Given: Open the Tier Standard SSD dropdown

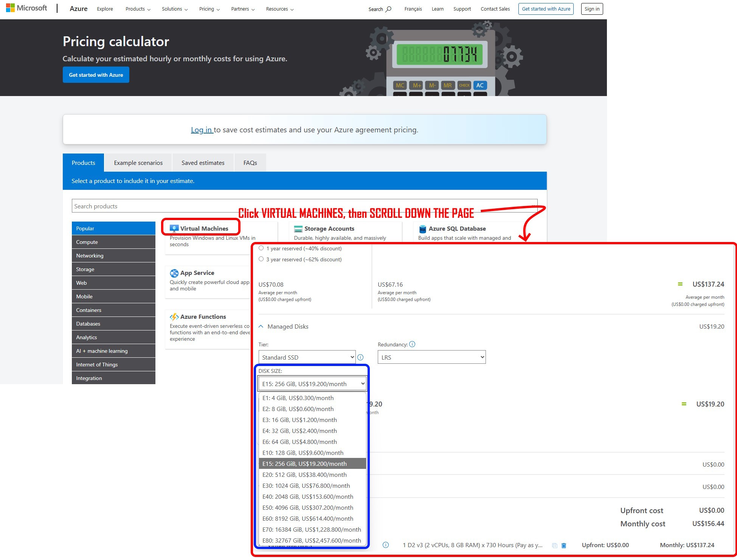Looking at the screenshot, I should pyautogui.click(x=307, y=357).
